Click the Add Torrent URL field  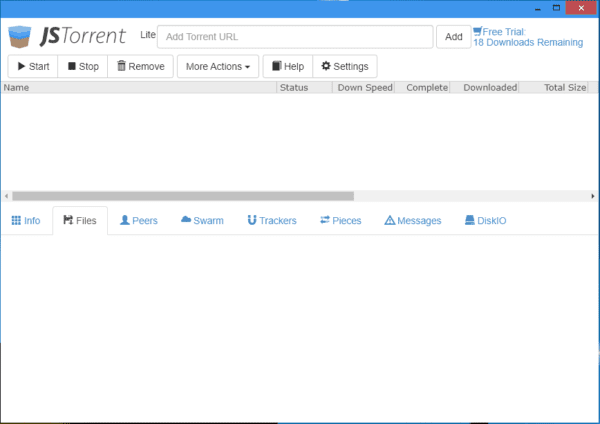coord(295,37)
